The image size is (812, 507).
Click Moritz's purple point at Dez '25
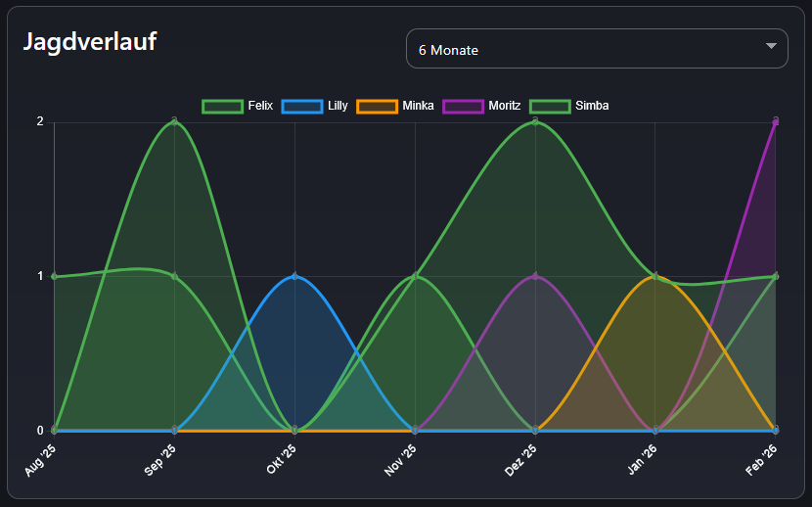coord(535,276)
